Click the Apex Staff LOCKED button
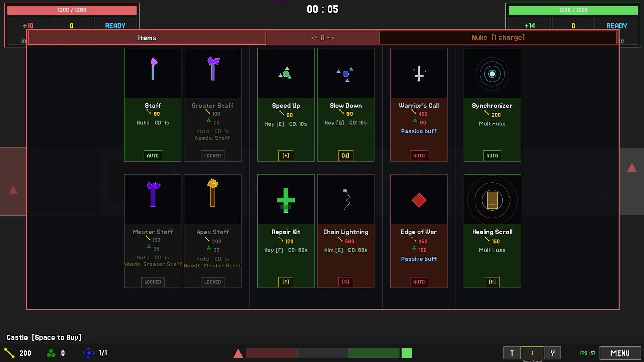 (213, 282)
